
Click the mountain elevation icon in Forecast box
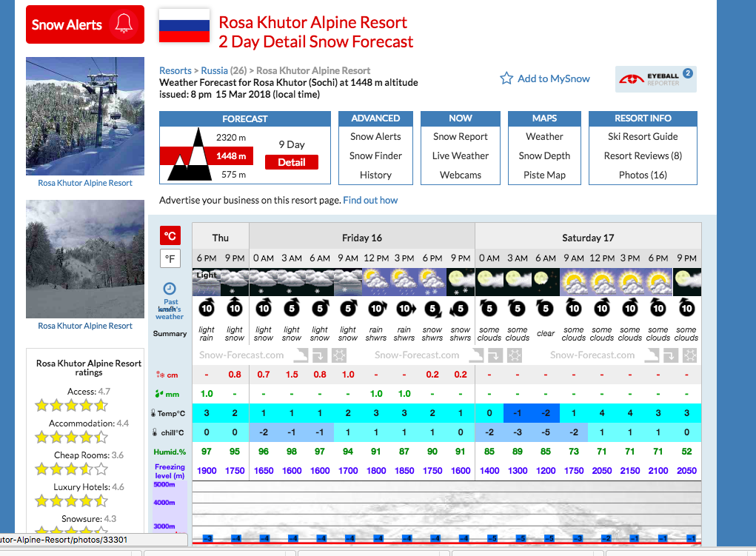tap(189, 154)
